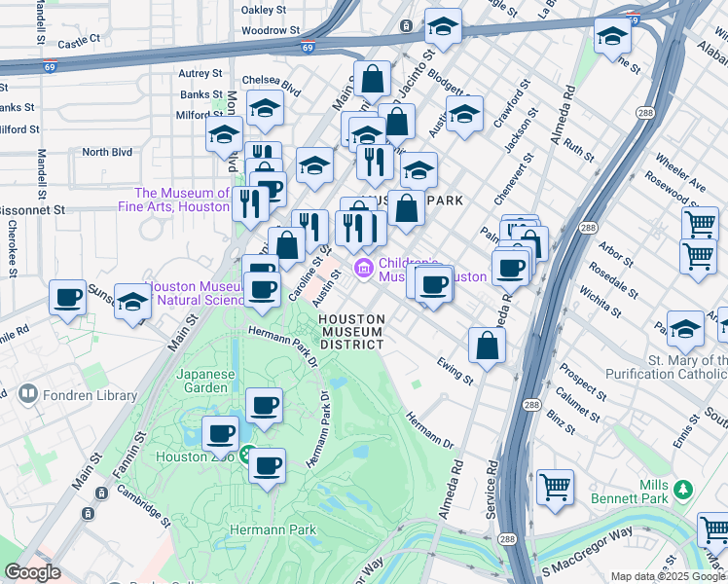The image size is (728, 584).
Task: Click the restaurant marker beside Museum of Fine Arts
Action: (251, 205)
